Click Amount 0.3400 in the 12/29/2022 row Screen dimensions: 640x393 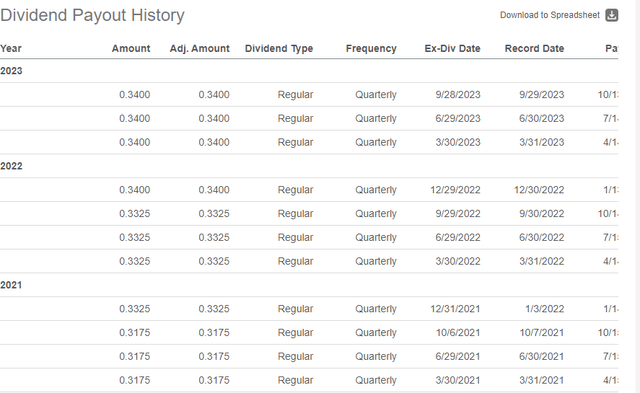[x=135, y=190]
